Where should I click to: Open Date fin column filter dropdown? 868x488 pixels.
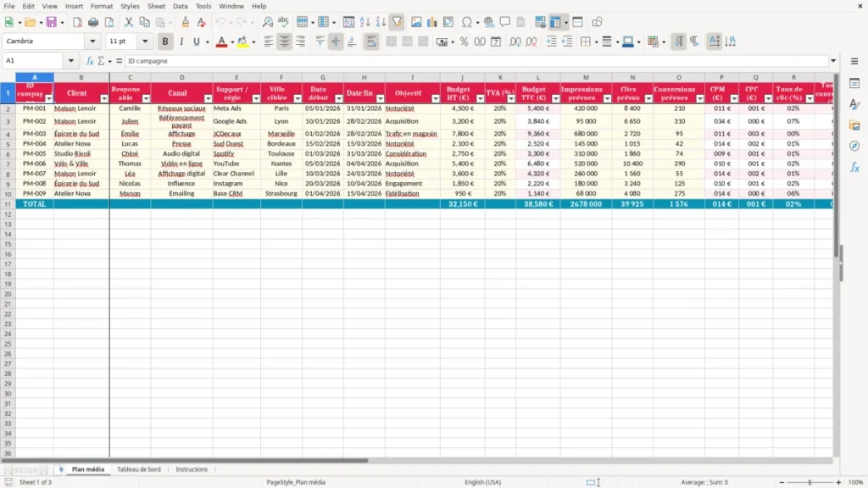[x=381, y=98]
